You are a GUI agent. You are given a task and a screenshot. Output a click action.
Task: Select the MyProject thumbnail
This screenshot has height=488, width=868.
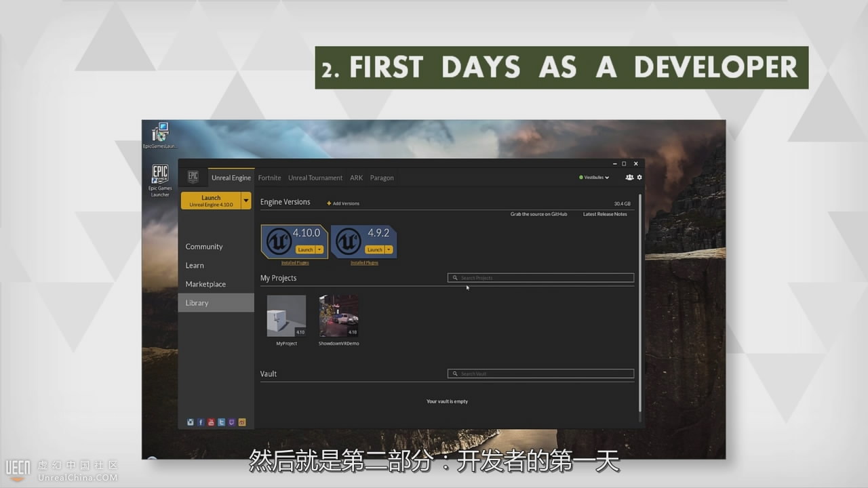pos(286,316)
